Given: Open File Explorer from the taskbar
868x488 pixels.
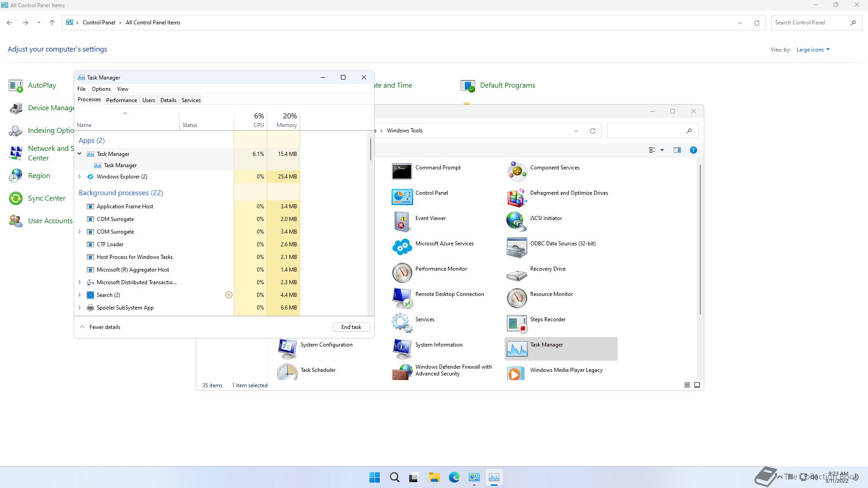Looking at the screenshot, I should 434,477.
